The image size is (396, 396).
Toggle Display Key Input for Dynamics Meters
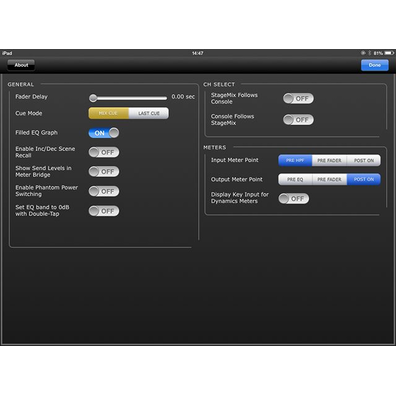[x=294, y=199]
